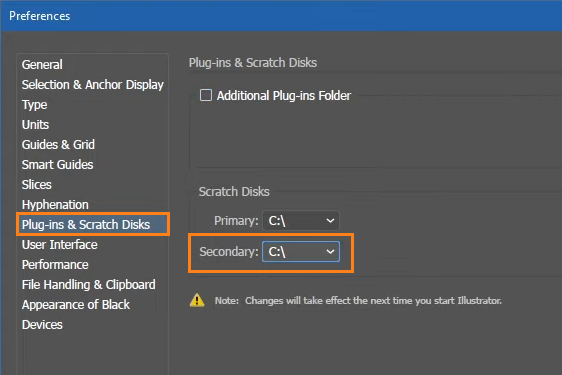
Task: Open the Primary scratch disk dropdown
Action: pyautogui.click(x=301, y=221)
